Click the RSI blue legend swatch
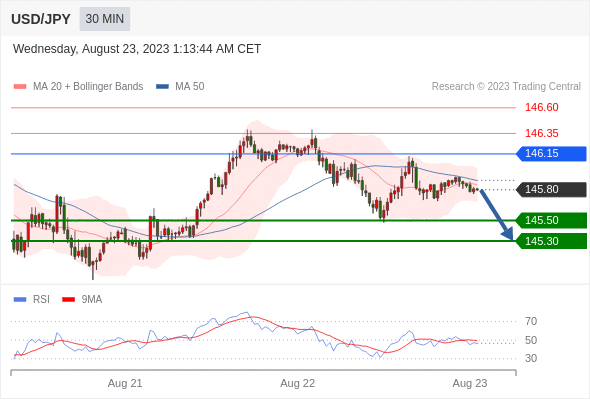The height and width of the screenshot is (400, 590). [20, 300]
